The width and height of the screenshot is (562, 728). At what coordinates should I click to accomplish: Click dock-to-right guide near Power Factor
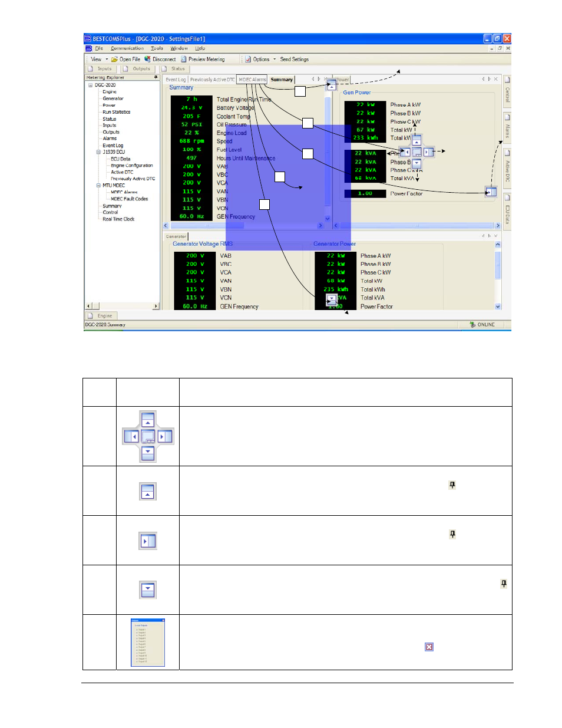[x=491, y=192]
